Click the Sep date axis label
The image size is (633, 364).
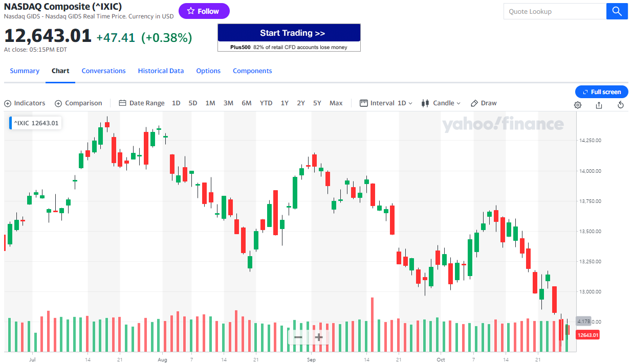tap(312, 360)
